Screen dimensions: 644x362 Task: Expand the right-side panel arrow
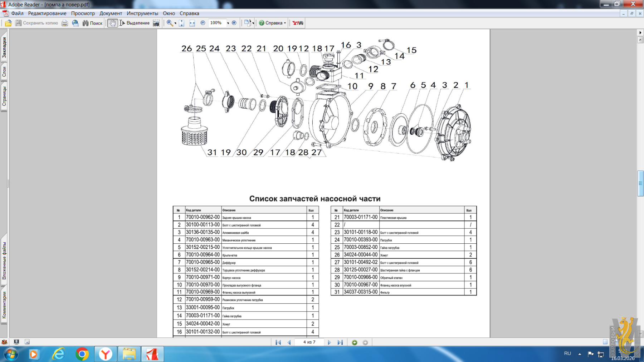click(x=640, y=33)
